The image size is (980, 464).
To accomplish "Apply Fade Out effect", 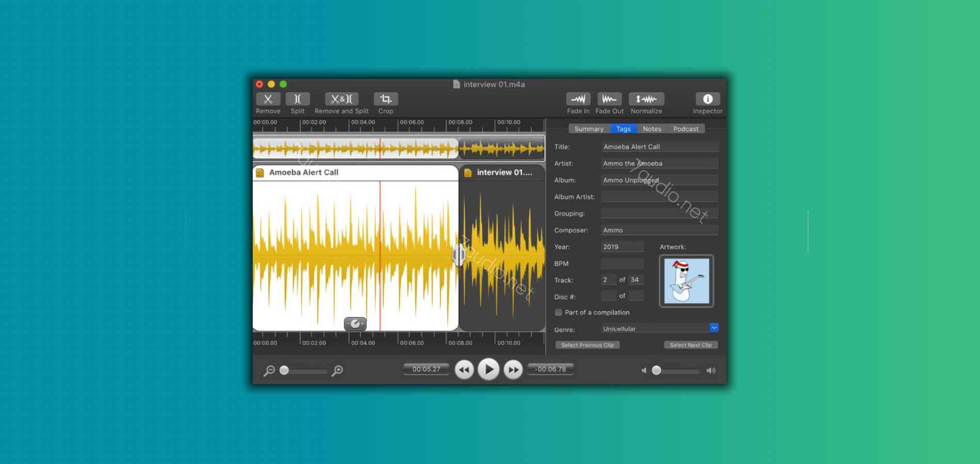I will click(610, 99).
